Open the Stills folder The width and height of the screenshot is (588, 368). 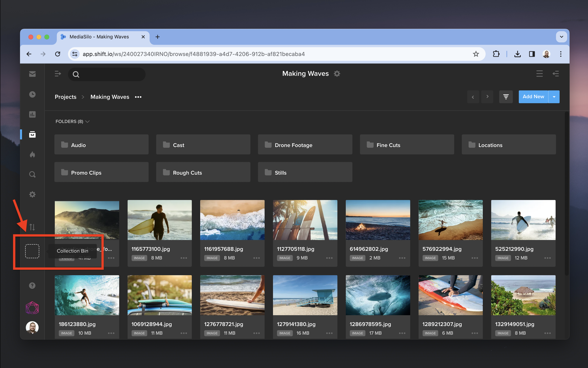point(305,172)
